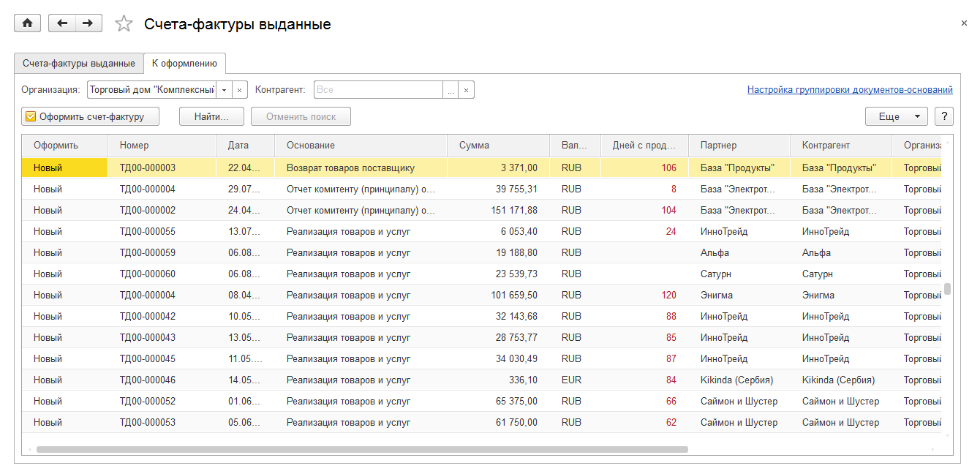Image resolution: width=980 pixels, height=474 pixels.
Task: Select the row with number ТД00-000046
Action: (148, 380)
